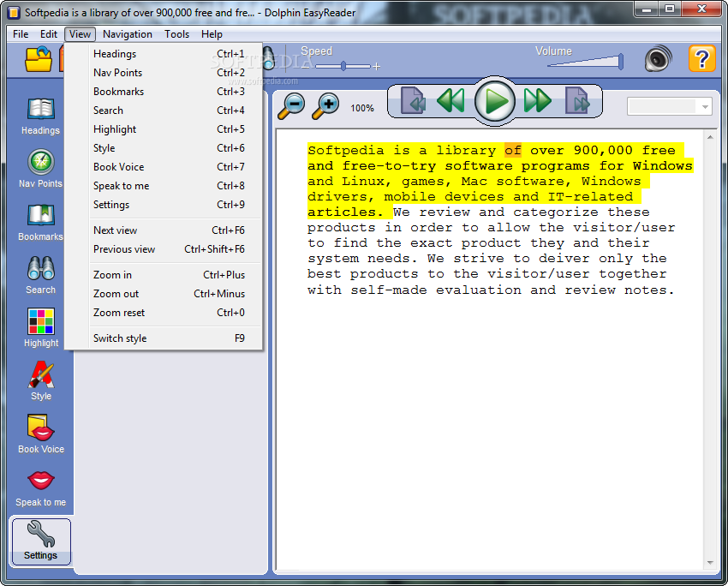728x586 pixels.
Task: Click the plus sign beside Speed slider
Action: click(x=377, y=67)
